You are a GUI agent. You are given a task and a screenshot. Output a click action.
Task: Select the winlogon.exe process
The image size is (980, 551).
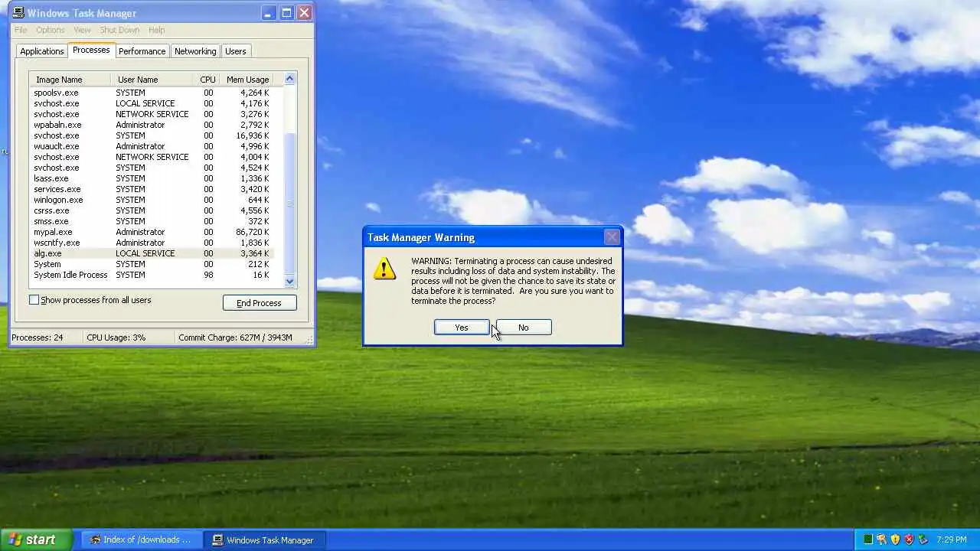pyautogui.click(x=152, y=200)
